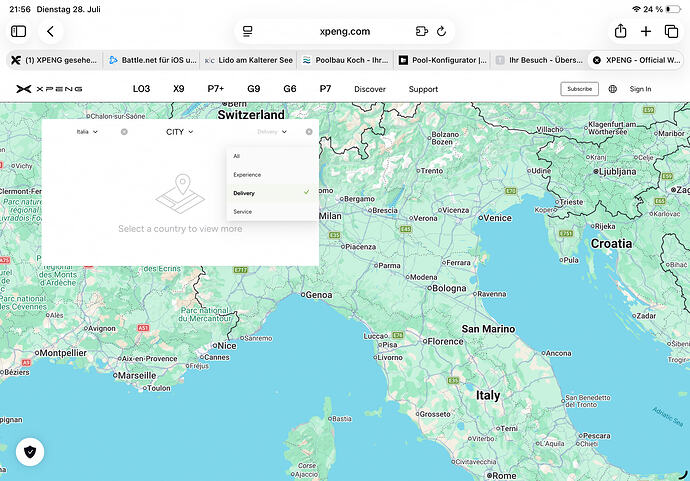690x481 pixels.
Task: Open the P7 model menu
Action: pyautogui.click(x=325, y=89)
